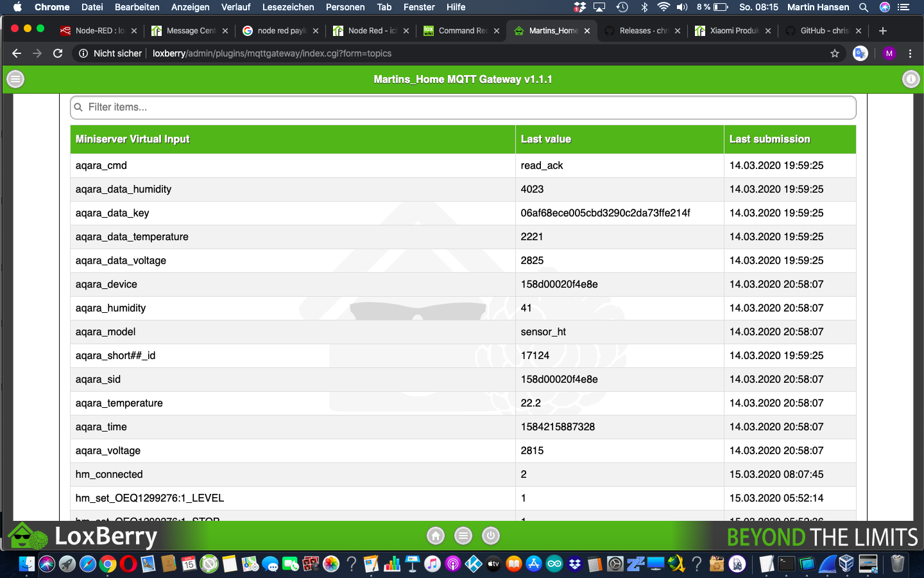The height and width of the screenshot is (578, 924).
Task: Open System Preferences from the Dock
Action: click(x=615, y=564)
